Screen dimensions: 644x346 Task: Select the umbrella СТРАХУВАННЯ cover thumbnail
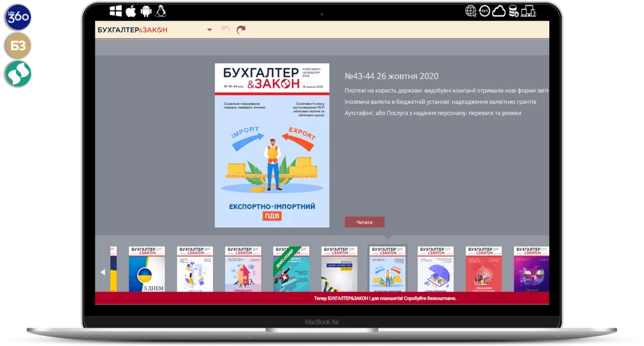[436, 269]
